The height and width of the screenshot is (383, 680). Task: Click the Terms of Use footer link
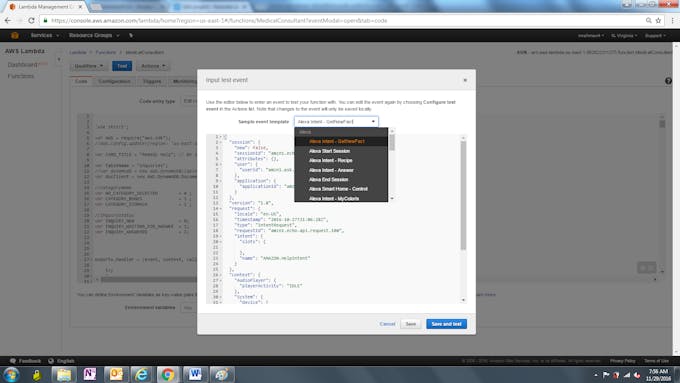click(x=656, y=361)
